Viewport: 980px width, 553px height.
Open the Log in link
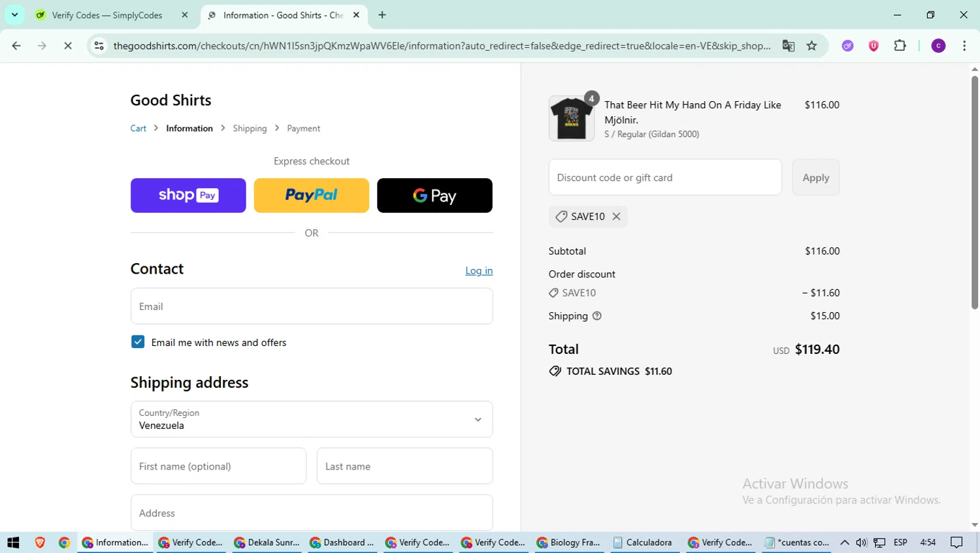click(479, 270)
